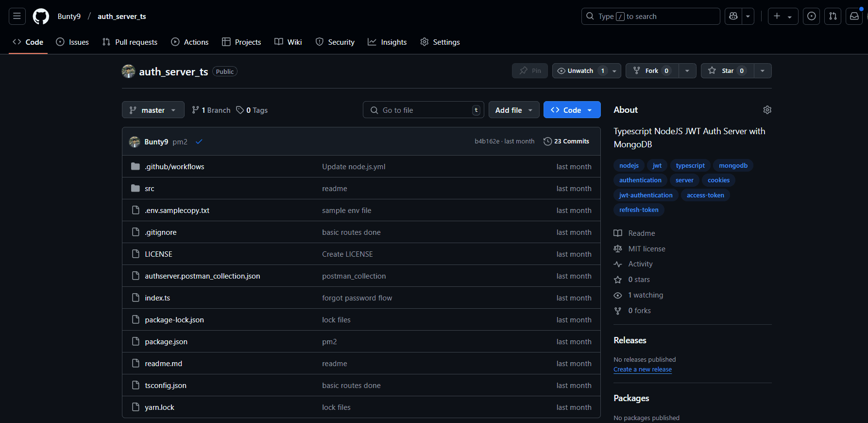The height and width of the screenshot is (423, 868).
Task: Open the green Code clone dropdown
Action: [x=572, y=110]
